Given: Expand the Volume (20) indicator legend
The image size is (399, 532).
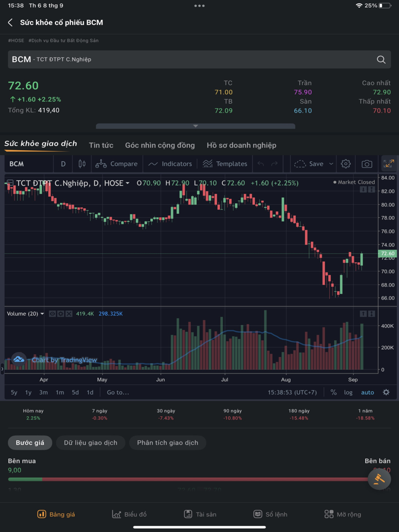Looking at the screenshot, I should (42, 314).
